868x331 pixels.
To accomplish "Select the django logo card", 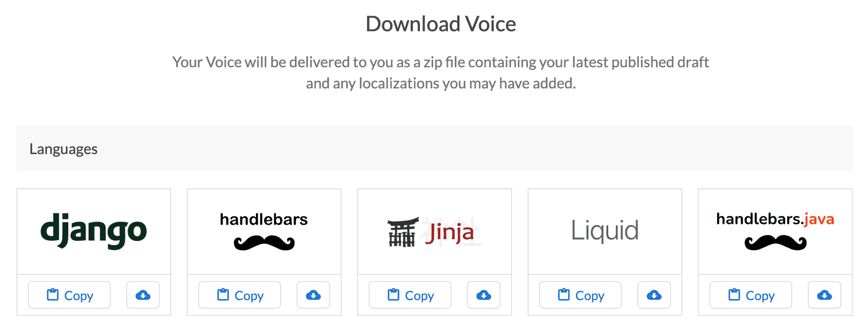I will [x=94, y=231].
